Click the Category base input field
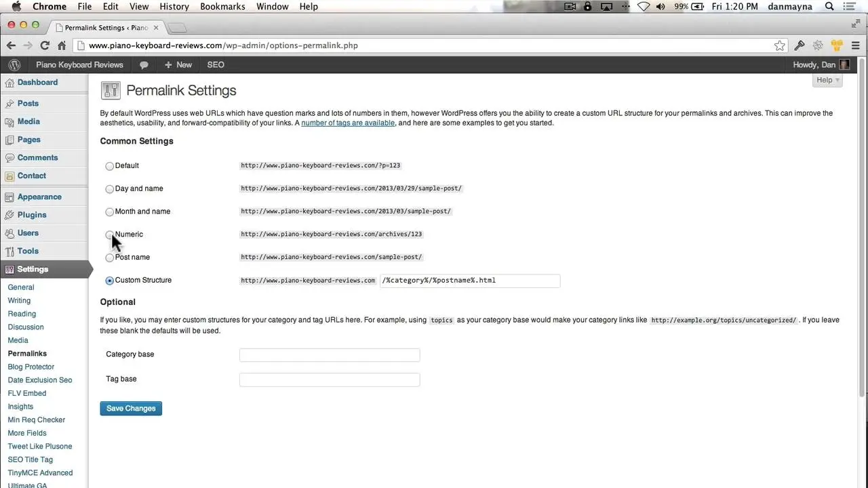 (x=330, y=355)
